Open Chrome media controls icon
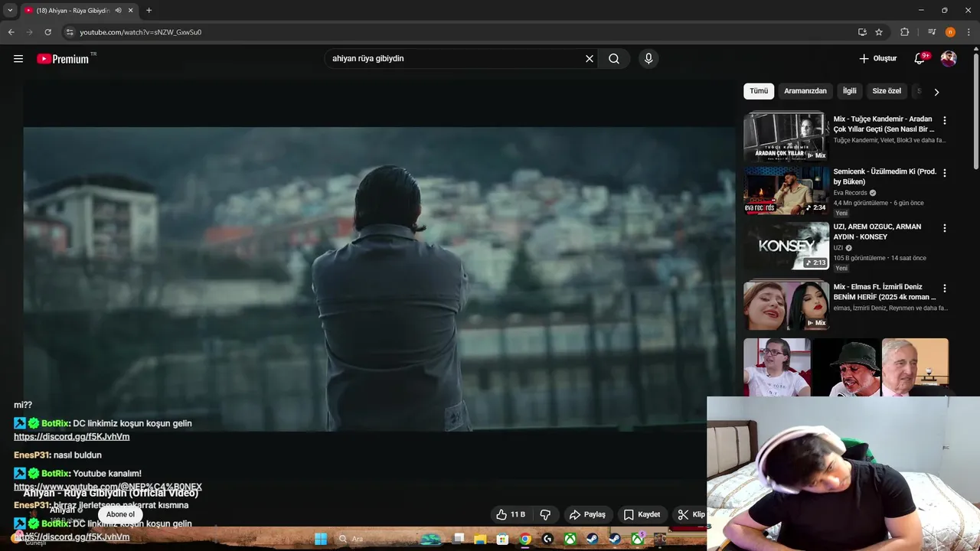This screenshot has height=551, width=980. coord(932,32)
